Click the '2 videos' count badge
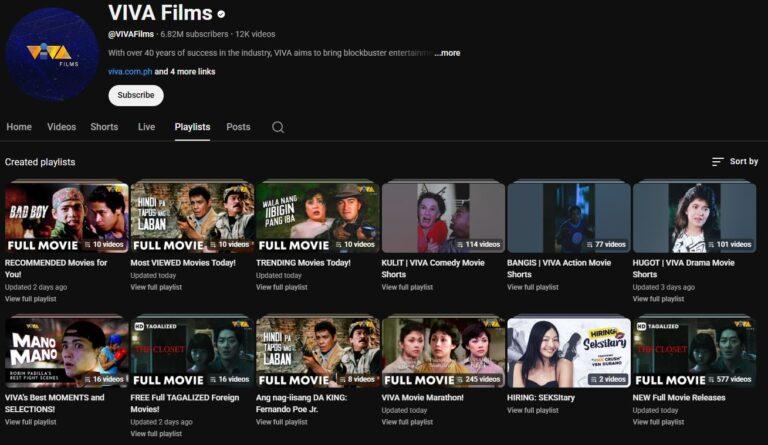This screenshot has width=768, height=445. pyautogui.click(x=608, y=379)
